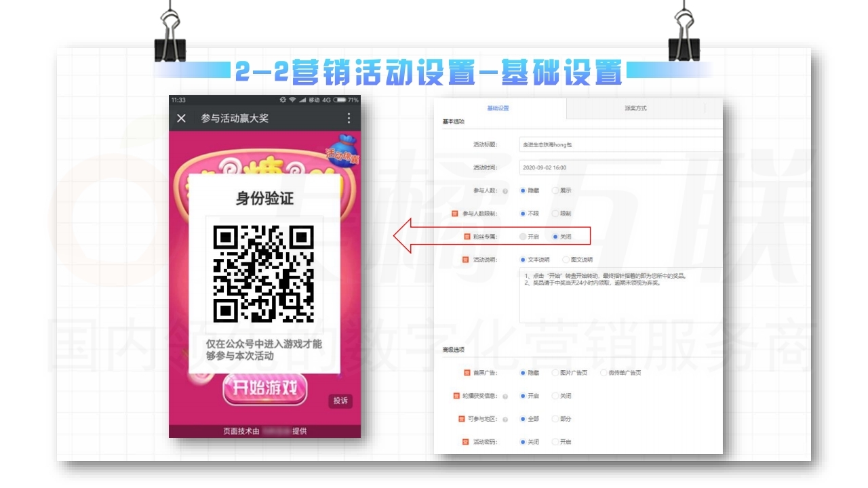Screen dimensions: 868x488
Task: Tap the 身份验证 dialog title
Action: pyautogui.click(x=264, y=199)
